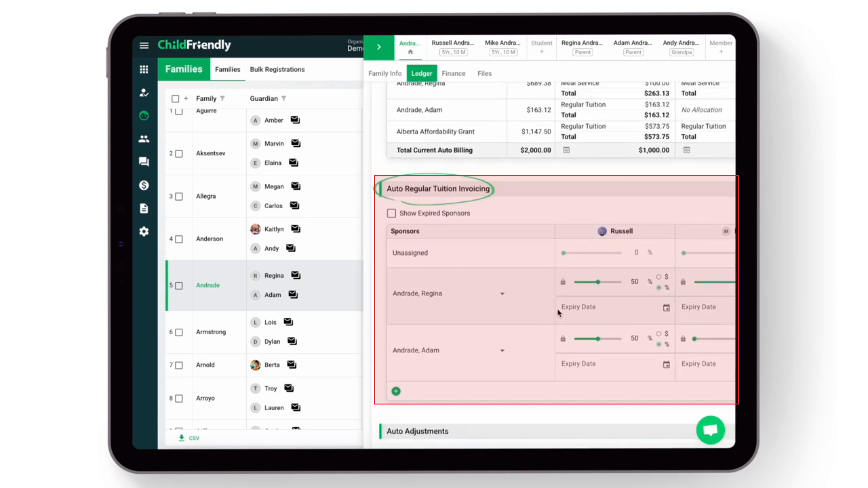This screenshot has width=868, height=488.
Task: Open the chat messages icon in sidebar
Action: [x=144, y=162]
